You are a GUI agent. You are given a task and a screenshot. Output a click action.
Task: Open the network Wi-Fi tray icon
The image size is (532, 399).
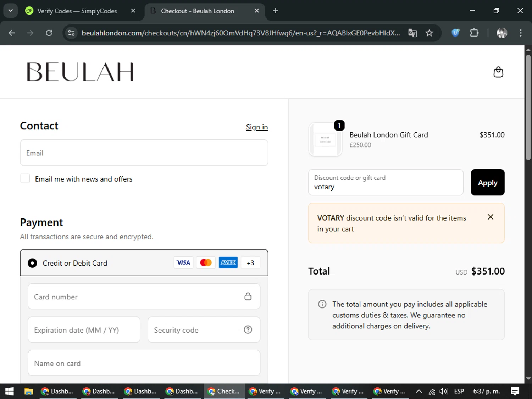click(x=432, y=391)
